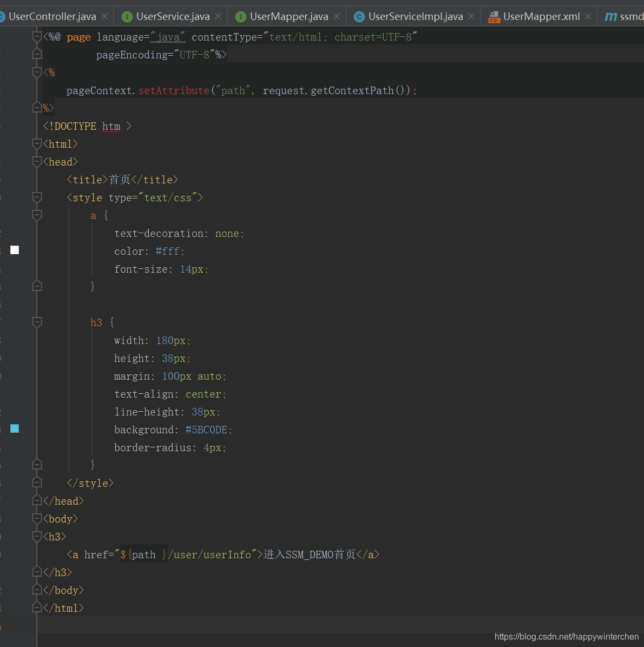Collapse the <html> tag fold marker
644x647 pixels.
(x=37, y=144)
